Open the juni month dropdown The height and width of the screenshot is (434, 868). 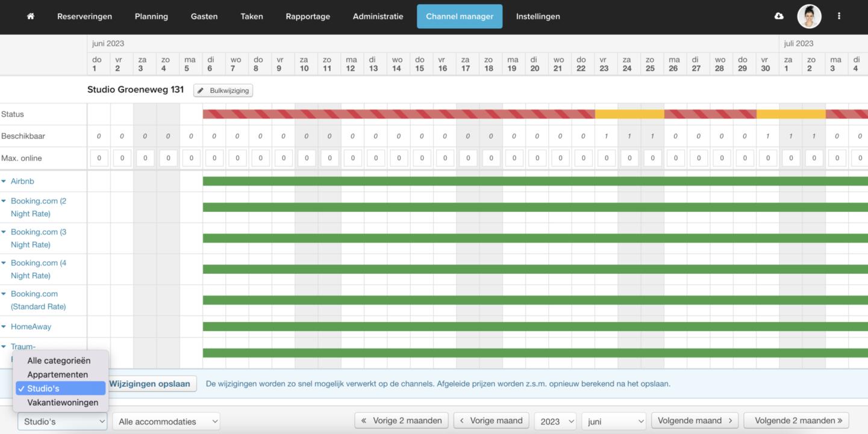tap(613, 421)
